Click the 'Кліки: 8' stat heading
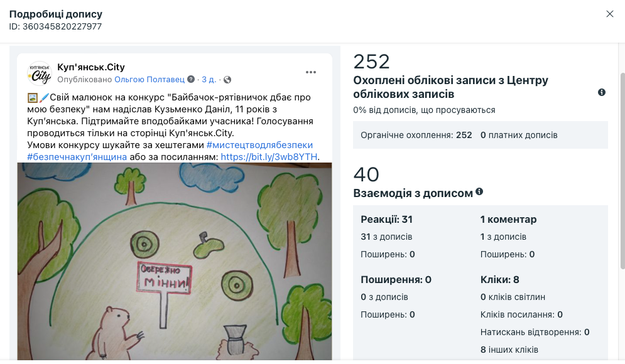625x364 pixels. pos(500,279)
